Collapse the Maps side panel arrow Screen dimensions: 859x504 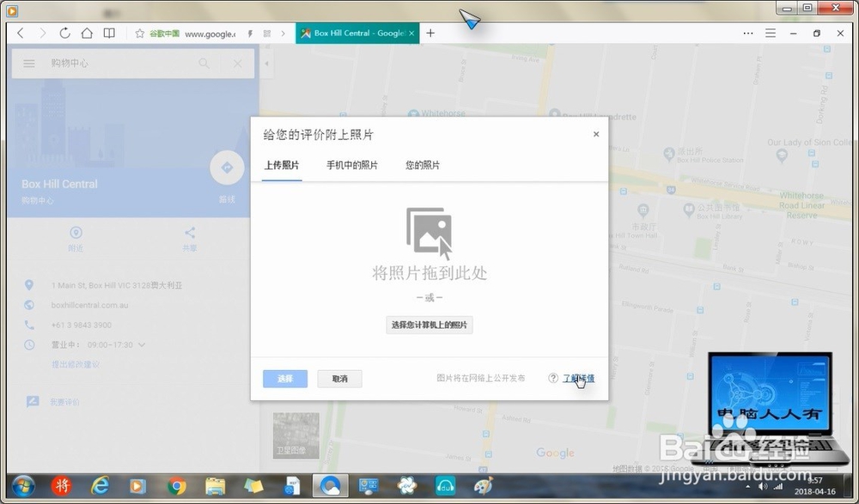point(267,64)
